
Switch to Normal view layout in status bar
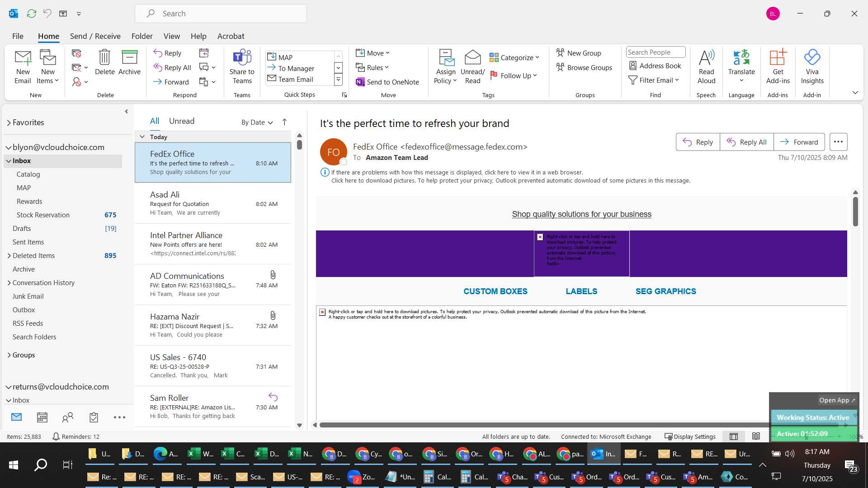(x=734, y=436)
